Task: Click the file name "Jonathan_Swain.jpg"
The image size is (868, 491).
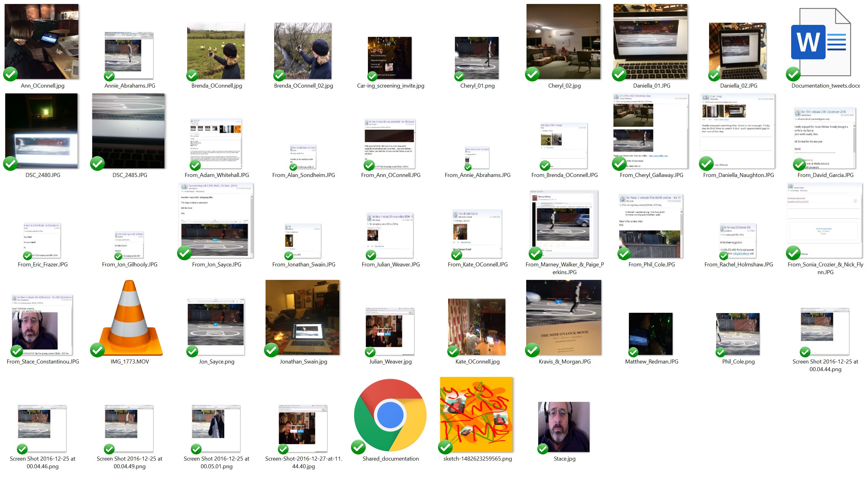Action: 303,362
